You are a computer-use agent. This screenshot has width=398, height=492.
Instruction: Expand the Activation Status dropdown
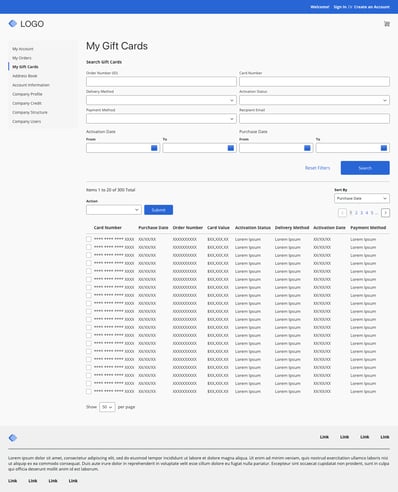click(x=314, y=100)
